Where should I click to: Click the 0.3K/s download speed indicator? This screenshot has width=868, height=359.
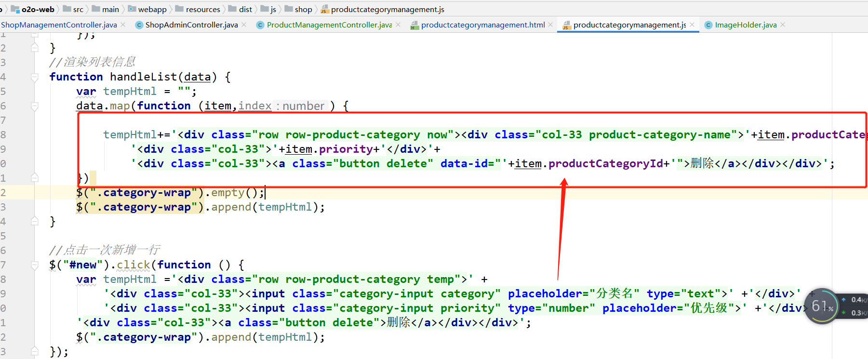point(855,313)
